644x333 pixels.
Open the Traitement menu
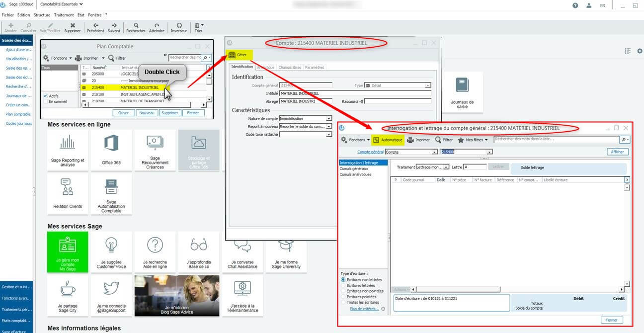[64, 15]
